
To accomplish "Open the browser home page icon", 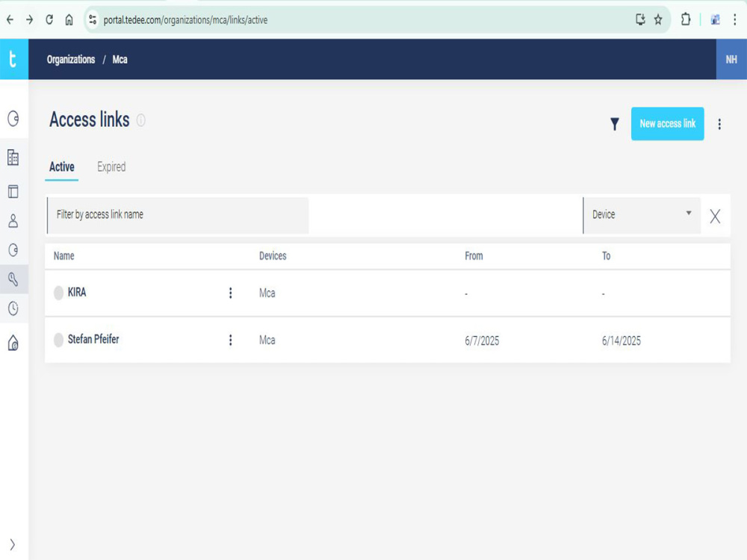I will 69,19.
